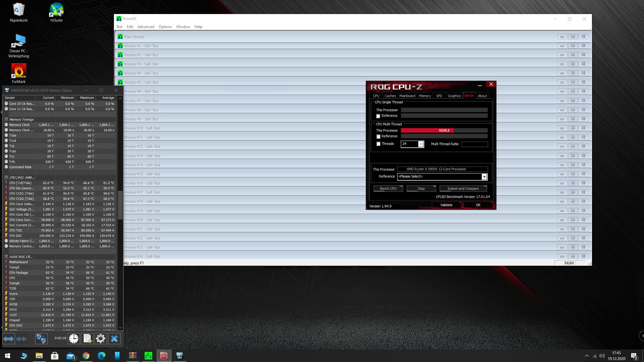Collapse CPU [#0]: AMD sensor group

click(x=6, y=177)
